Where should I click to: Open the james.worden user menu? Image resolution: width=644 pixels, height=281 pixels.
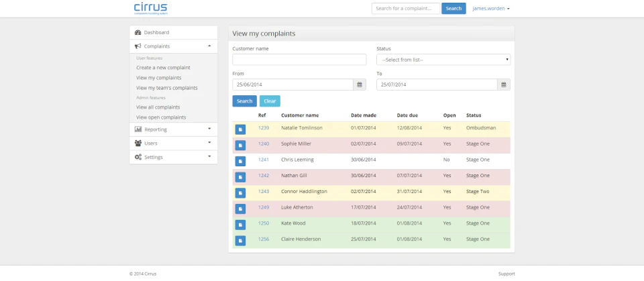coord(491,8)
